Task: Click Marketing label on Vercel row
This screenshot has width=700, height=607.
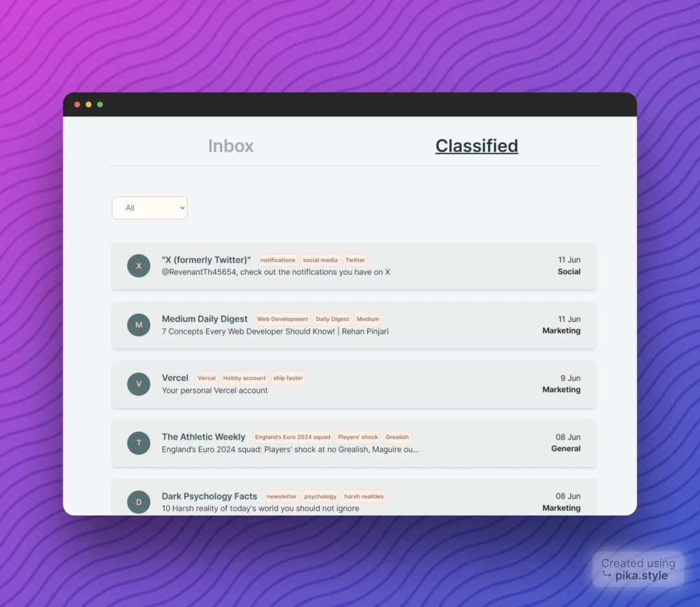Action: (x=561, y=390)
